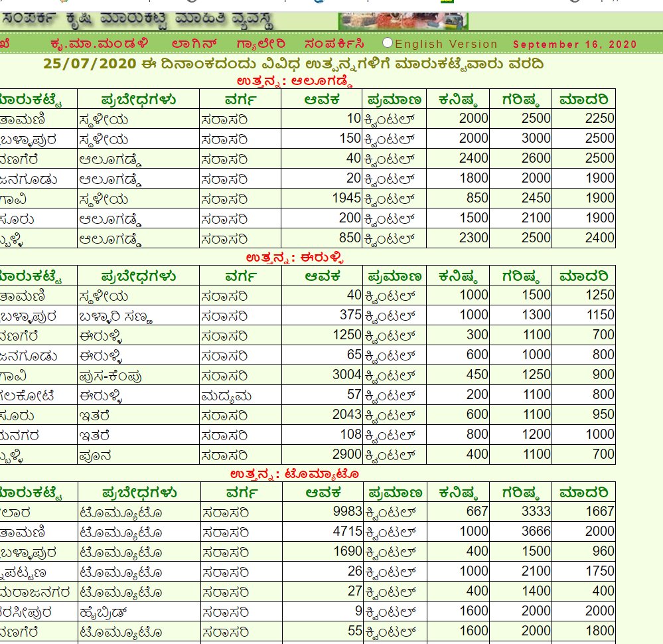
Task: Click ಪ್ರಬೇಧಗಳು header in onion table
Action: [138, 276]
